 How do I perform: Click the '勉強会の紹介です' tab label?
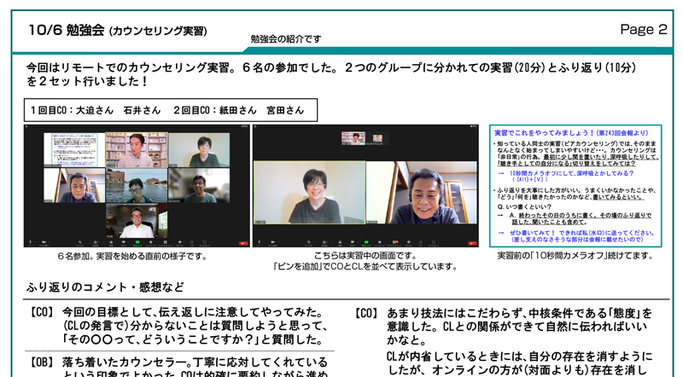[286, 39]
